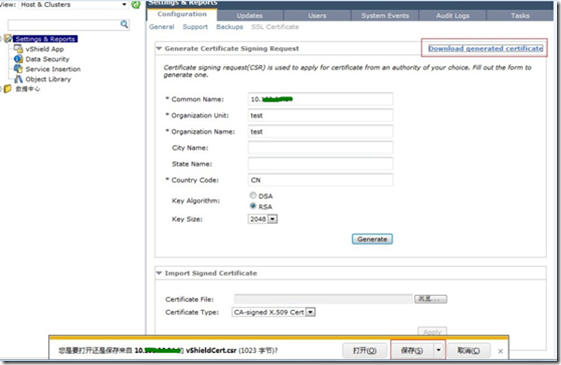Click the State Name input field
Screen dimensions: 561x365
click(320, 164)
